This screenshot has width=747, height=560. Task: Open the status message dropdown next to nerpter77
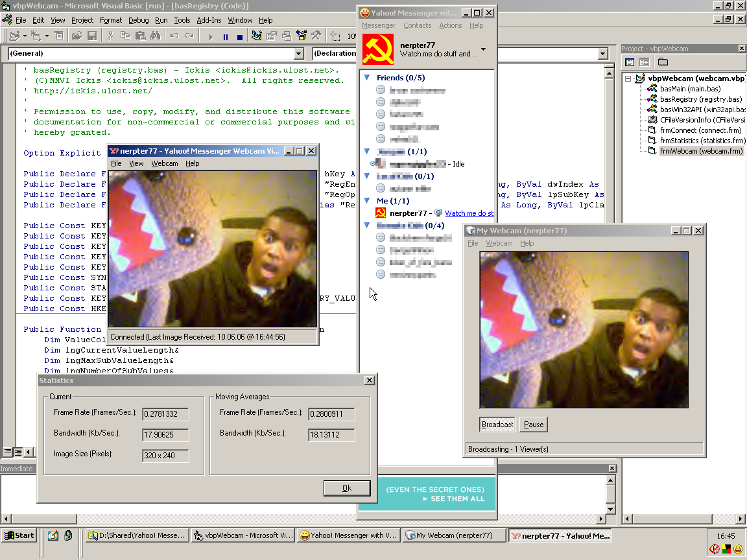coord(484,49)
